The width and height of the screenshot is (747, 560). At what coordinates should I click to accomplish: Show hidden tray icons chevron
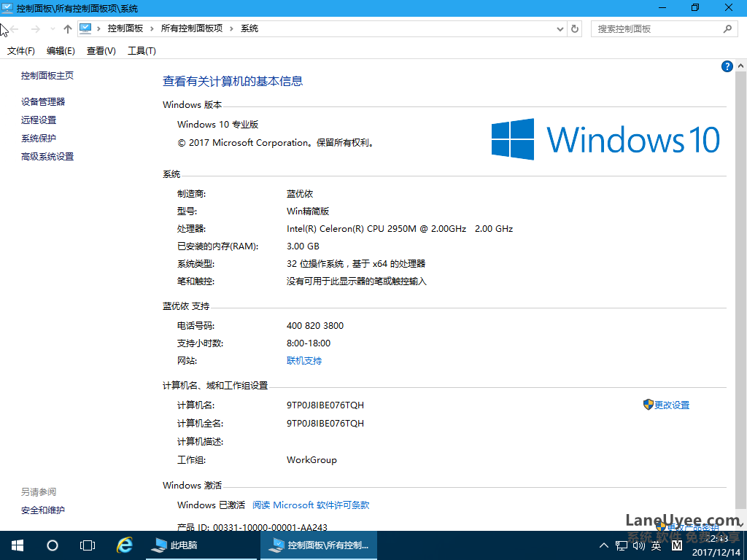(603, 545)
